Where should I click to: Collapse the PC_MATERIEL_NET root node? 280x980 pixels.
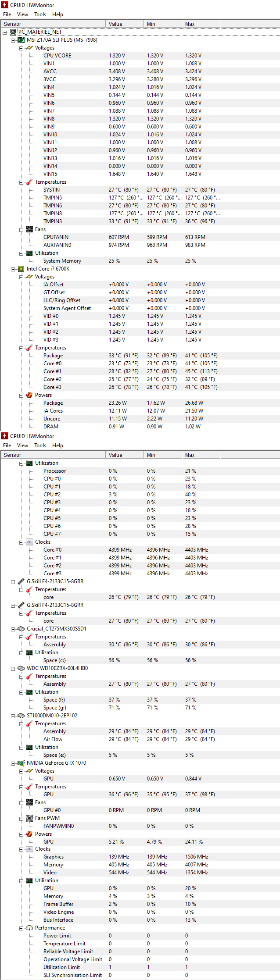pos(4,32)
